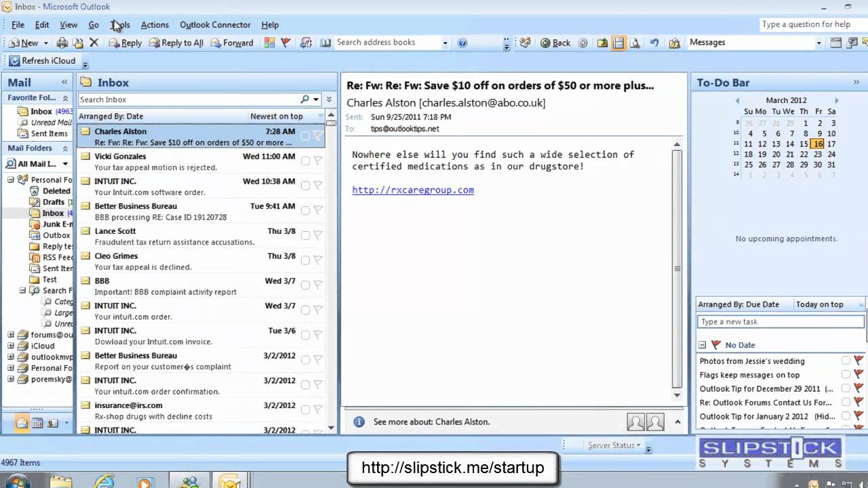Open Windows Explorer folder on taskbar
Viewport: 868px width, 488px height.
pos(61,482)
